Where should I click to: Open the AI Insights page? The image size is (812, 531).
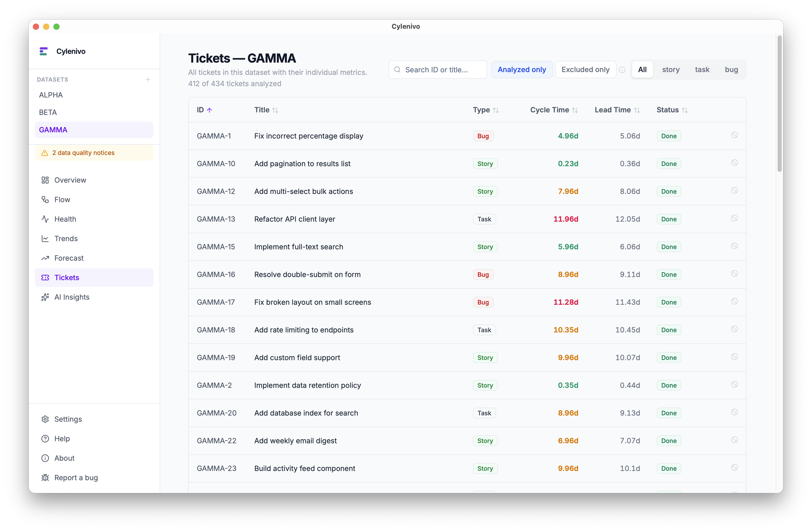click(72, 297)
